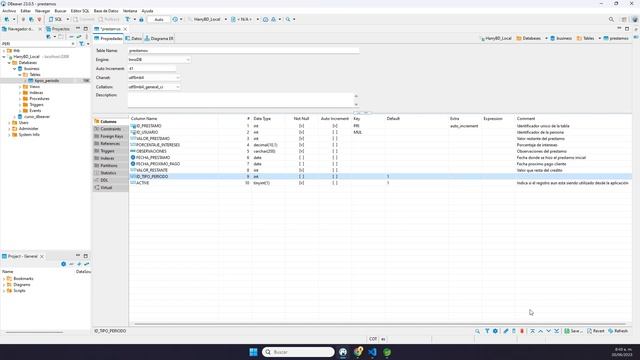This screenshot has width=640, height=360.
Task: Click top-right global search icon
Action: point(611,19)
